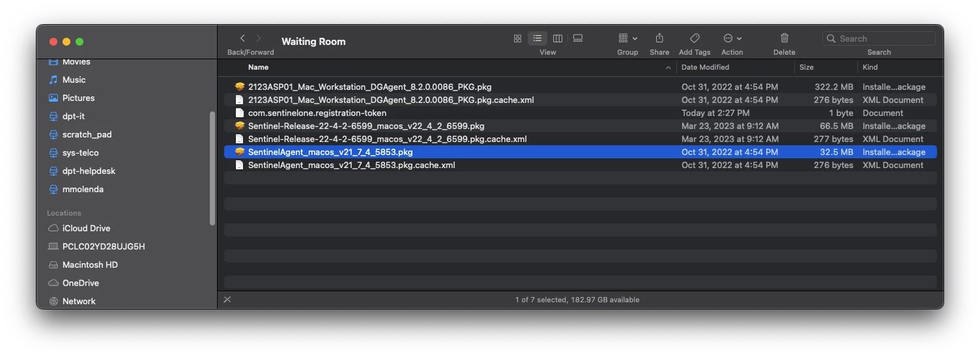The width and height of the screenshot is (980, 357).
Task: Click document icon of 2123ASP01 cache.xml file
Action: pyautogui.click(x=239, y=100)
